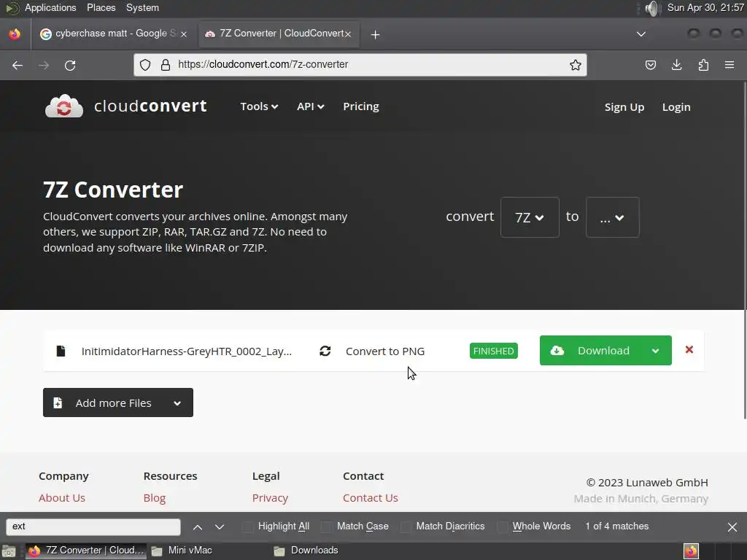
Task: Remove the file with the red X
Action: coord(689,349)
